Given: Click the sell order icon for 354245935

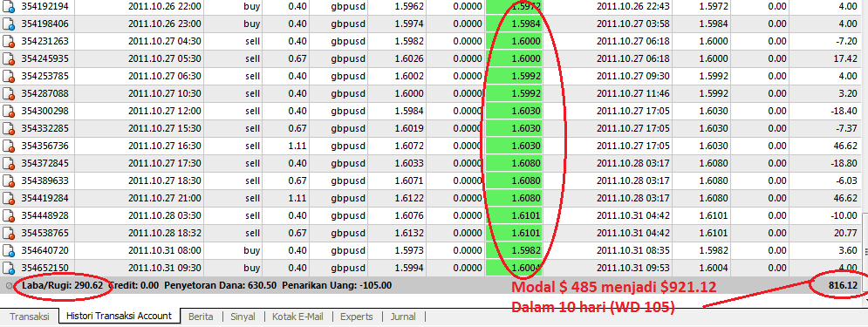Looking at the screenshot, I should pyautogui.click(x=9, y=58).
